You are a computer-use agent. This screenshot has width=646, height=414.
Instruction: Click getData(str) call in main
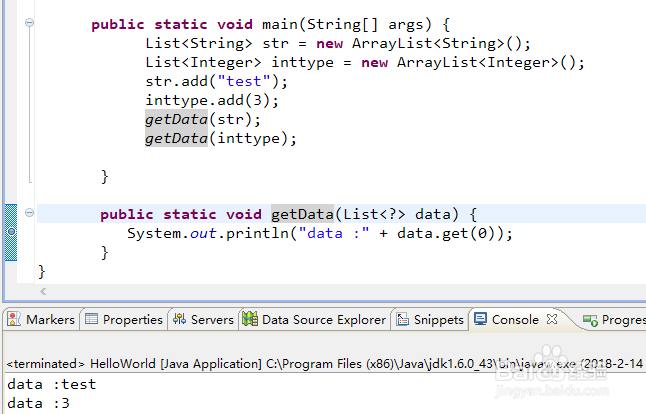point(203,119)
